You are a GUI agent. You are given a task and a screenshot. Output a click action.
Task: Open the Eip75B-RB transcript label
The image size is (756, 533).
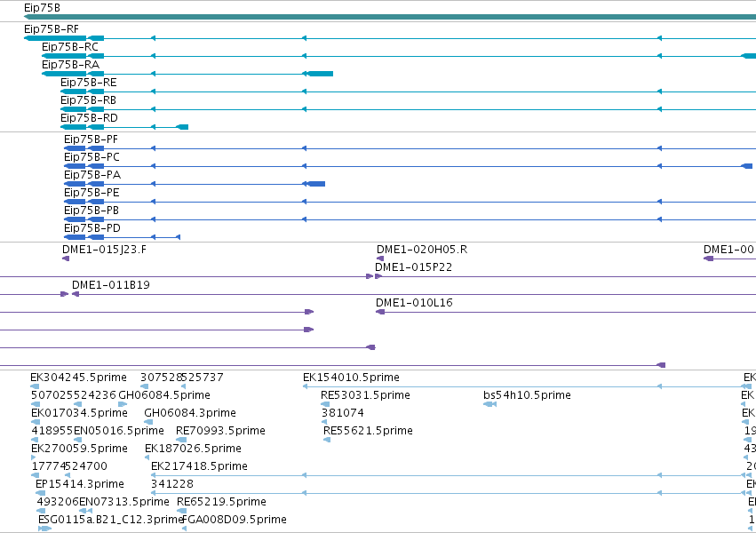pyautogui.click(x=88, y=100)
